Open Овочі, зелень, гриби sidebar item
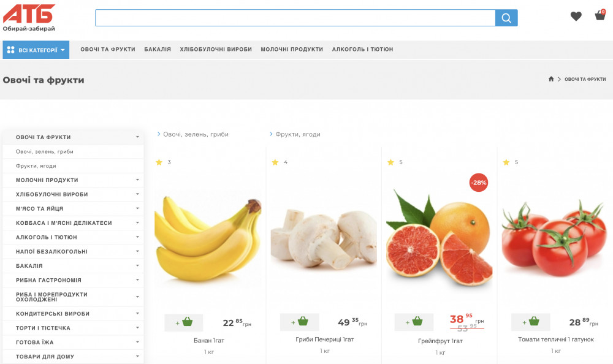The height and width of the screenshot is (364, 613). (45, 151)
